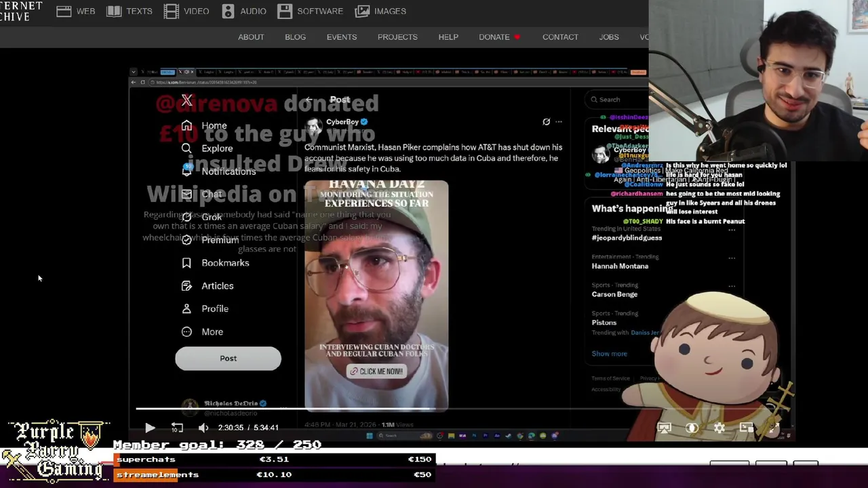Click the X Search input field
The height and width of the screenshot is (488, 868).
tap(617, 100)
